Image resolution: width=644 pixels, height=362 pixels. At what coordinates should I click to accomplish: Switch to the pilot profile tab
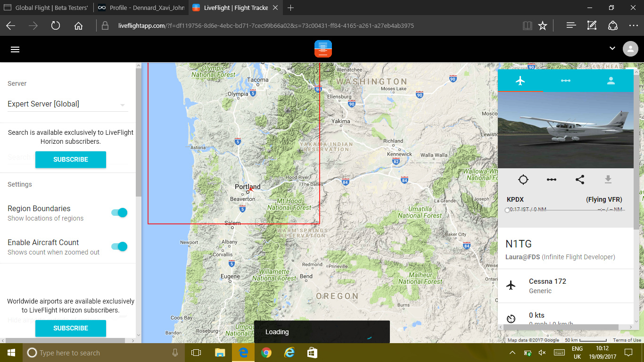611,81
